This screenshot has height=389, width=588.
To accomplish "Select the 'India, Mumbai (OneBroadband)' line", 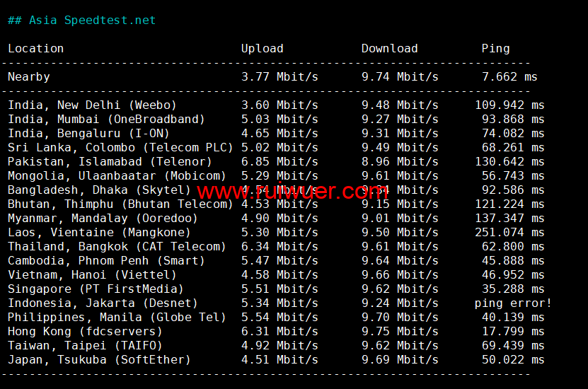I will point(106,119).
